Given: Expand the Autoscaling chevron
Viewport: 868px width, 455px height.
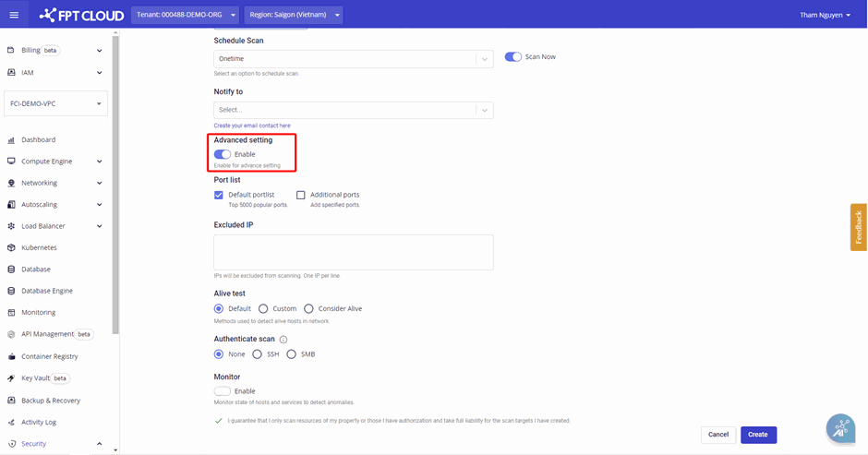Looking at the screenshot, I should pyautogui.click(x=99, y=205).
